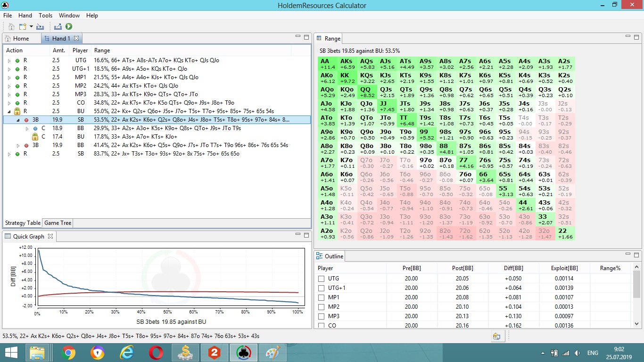
Task: Select the Strategy Table tab
Action: coord(23,223)
